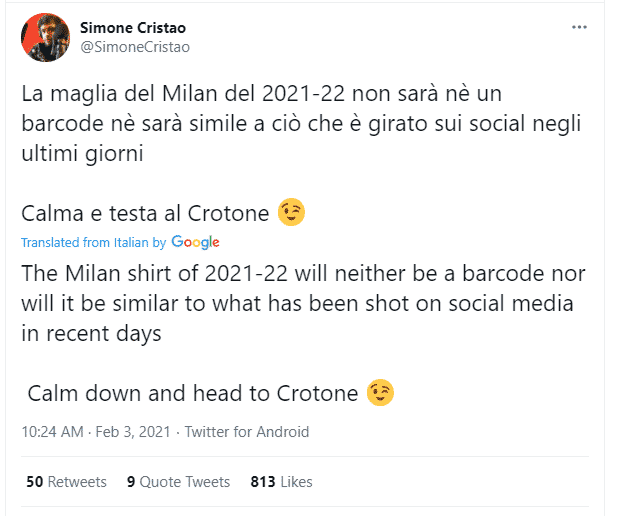
Task: Open the 10:24 AM · Feb 3, 2021 timestamp
Action: (x=95, y=433)
